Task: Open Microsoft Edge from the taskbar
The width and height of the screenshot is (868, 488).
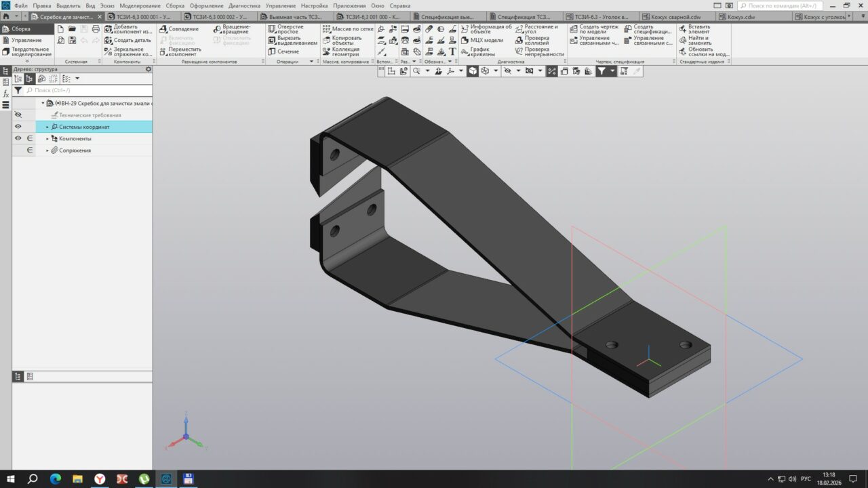Action: click(55, 479)
